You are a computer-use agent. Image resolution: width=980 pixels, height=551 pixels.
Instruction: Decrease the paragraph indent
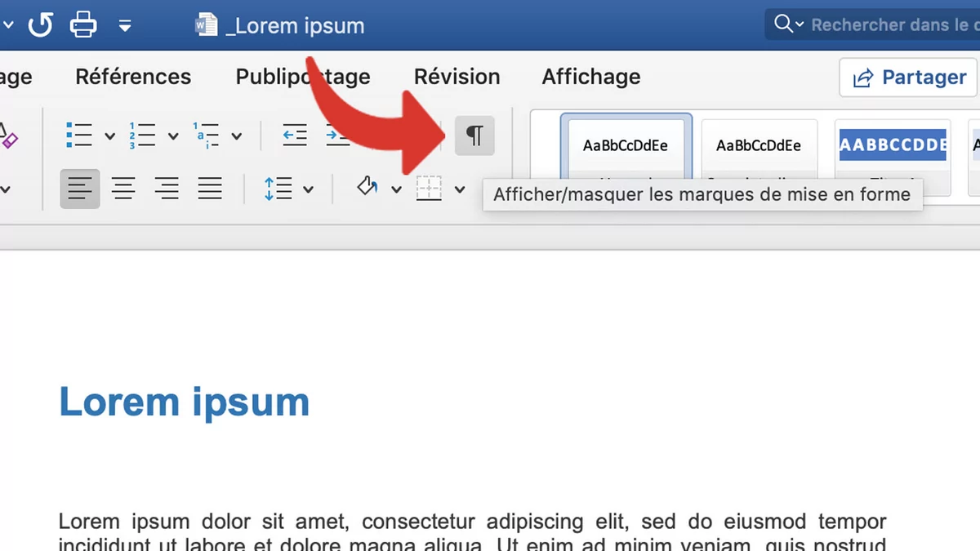pyautogui.click(x=295, y=136)
